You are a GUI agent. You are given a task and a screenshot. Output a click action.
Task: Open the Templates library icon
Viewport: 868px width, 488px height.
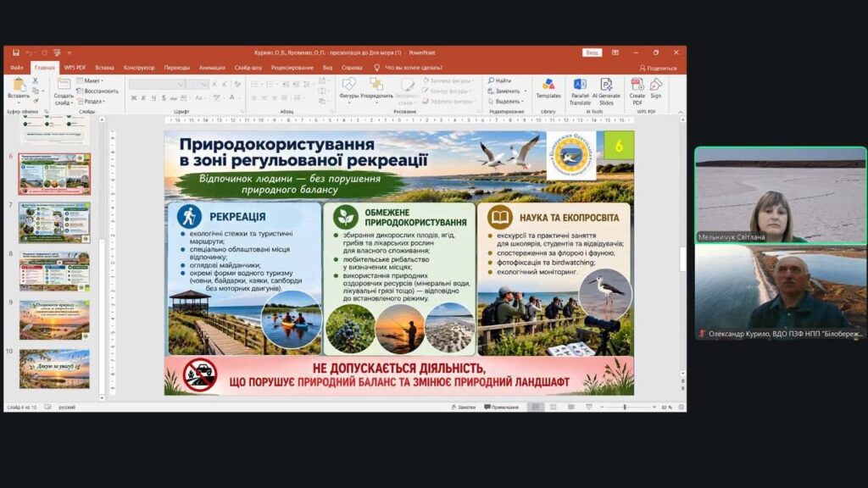tap(548, 88)
